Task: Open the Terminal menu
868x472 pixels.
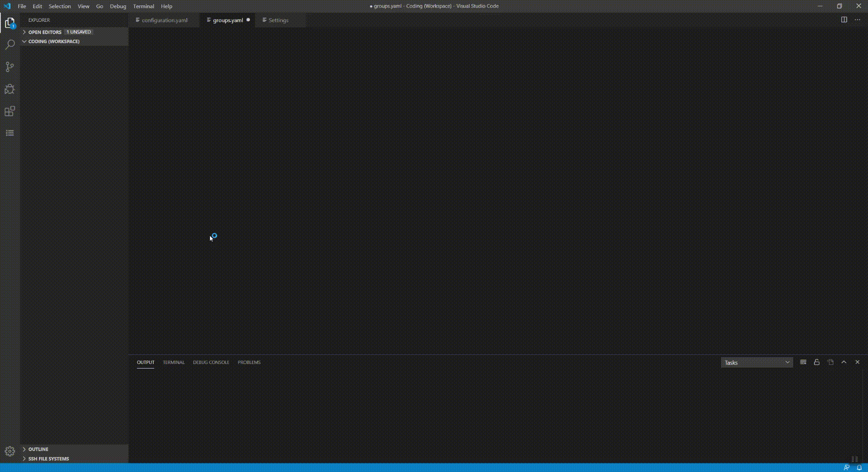Action: coord(143,6)
